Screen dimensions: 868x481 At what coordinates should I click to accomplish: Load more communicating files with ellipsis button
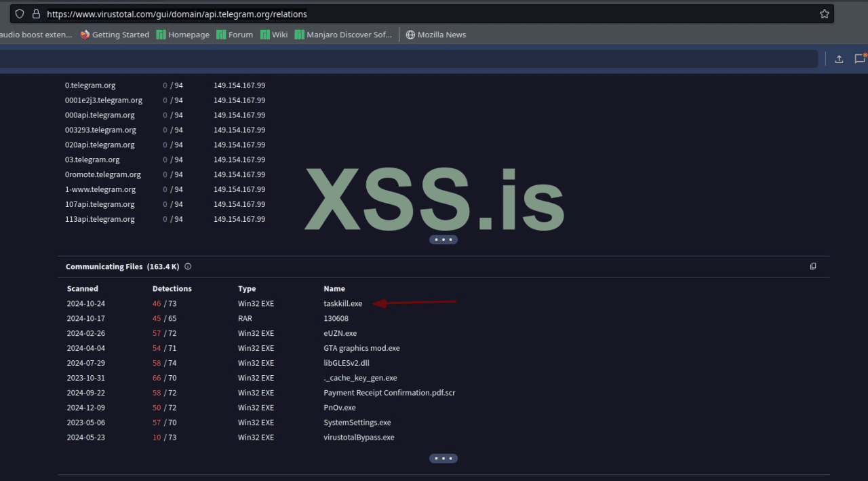pos(443,458)
